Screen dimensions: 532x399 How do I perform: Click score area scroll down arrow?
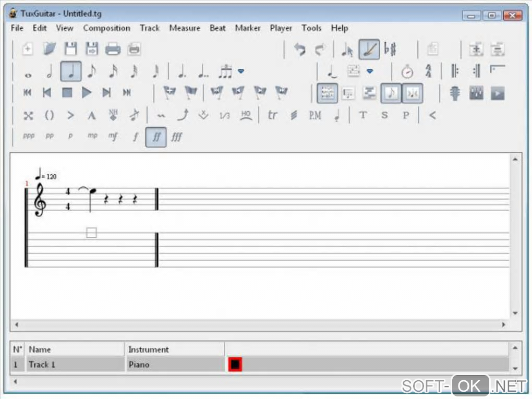tap(515, 313)
